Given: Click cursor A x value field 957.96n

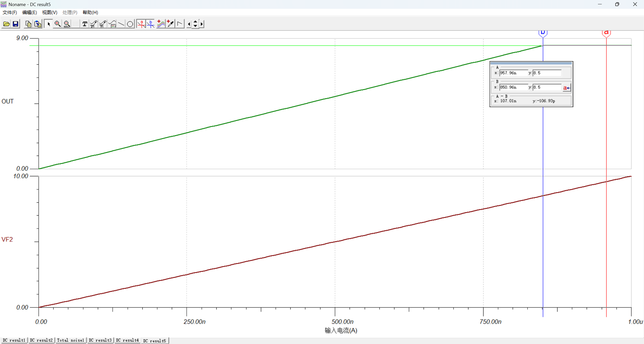Looking at the screenshot, I should pyautogui.click(x=513, y=73).
